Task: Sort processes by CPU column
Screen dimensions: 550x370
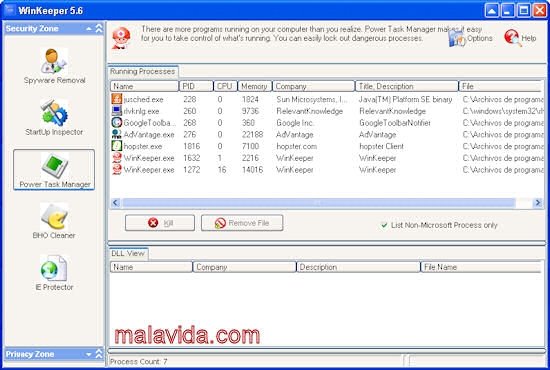Action: click(x=225, y=86)
